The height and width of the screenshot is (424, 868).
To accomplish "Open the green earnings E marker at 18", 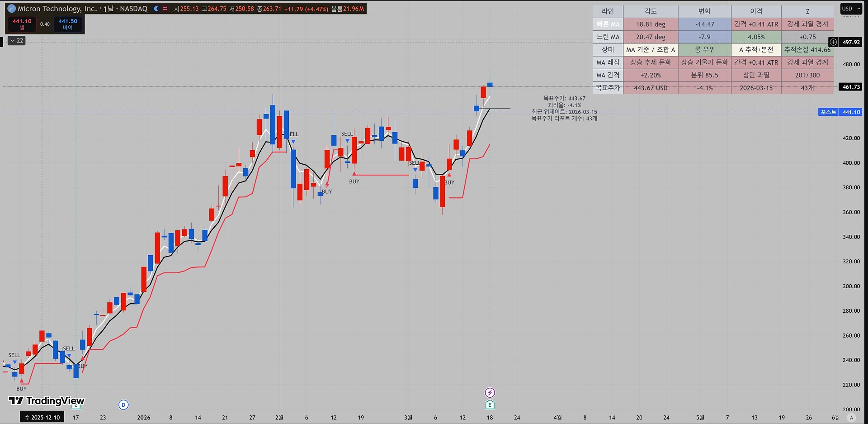I will click(x=490, y=405).
